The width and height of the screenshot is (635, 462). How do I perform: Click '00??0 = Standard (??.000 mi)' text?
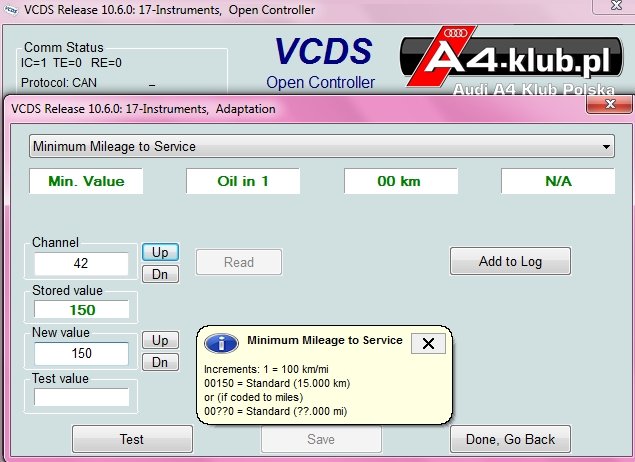click(x=276, y=411)
